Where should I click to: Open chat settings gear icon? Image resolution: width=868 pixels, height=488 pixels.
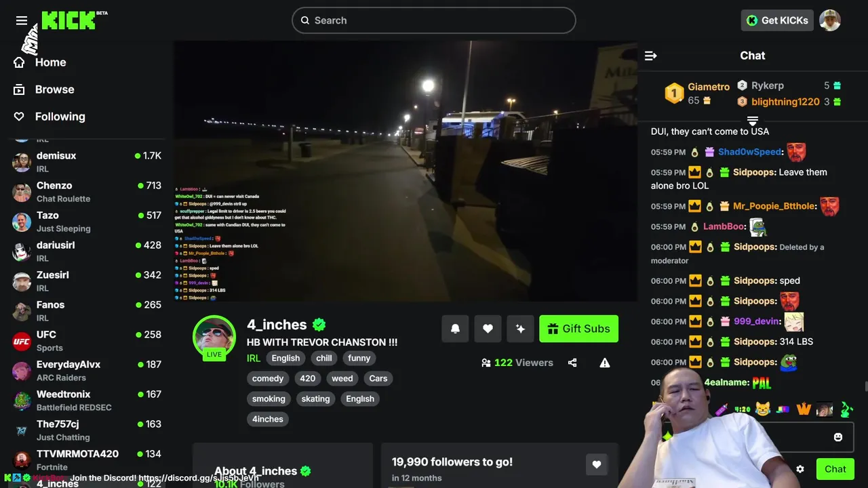coord(800,469)
